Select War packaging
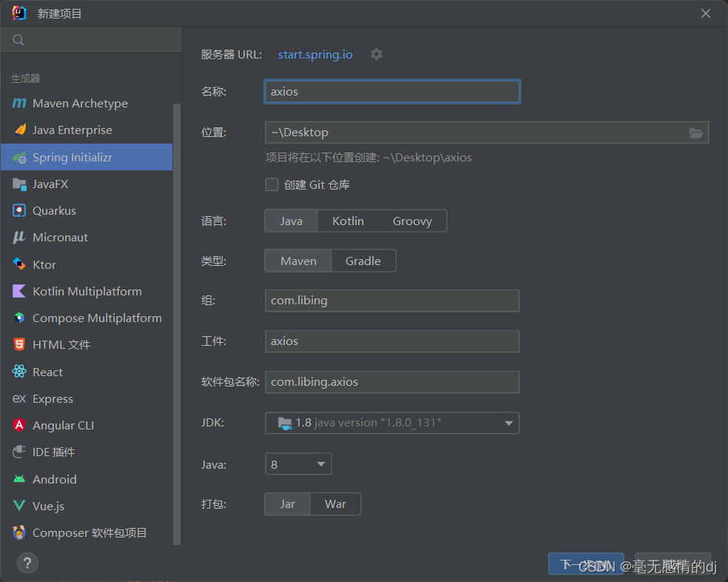Image resolution: width=728 pixels, height=582 pixels. [x=335, y=504]
